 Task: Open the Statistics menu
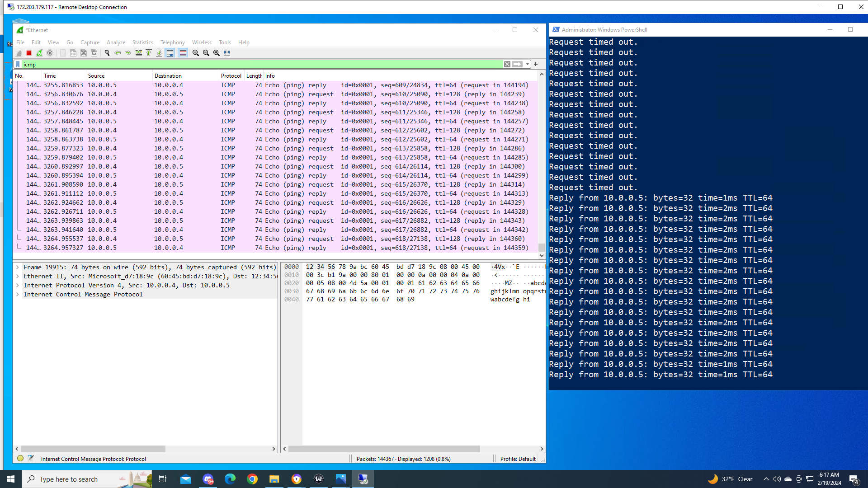pyautogui.click(x=142, y=42)
